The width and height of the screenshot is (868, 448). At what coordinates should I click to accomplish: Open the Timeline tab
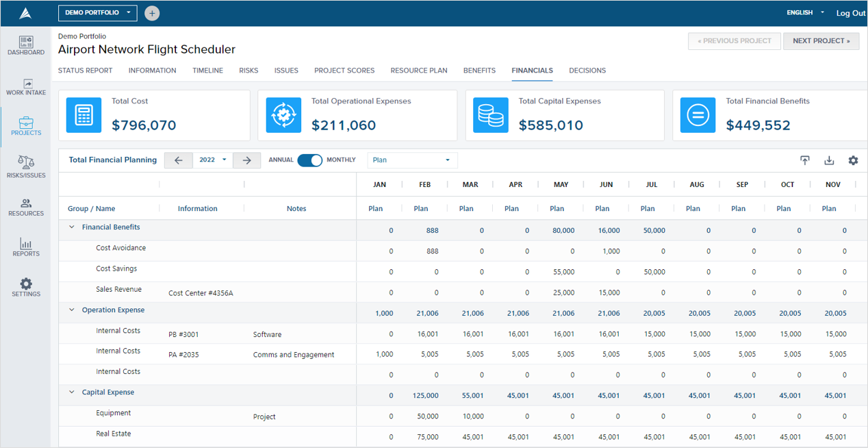click(x=207, y=70)
